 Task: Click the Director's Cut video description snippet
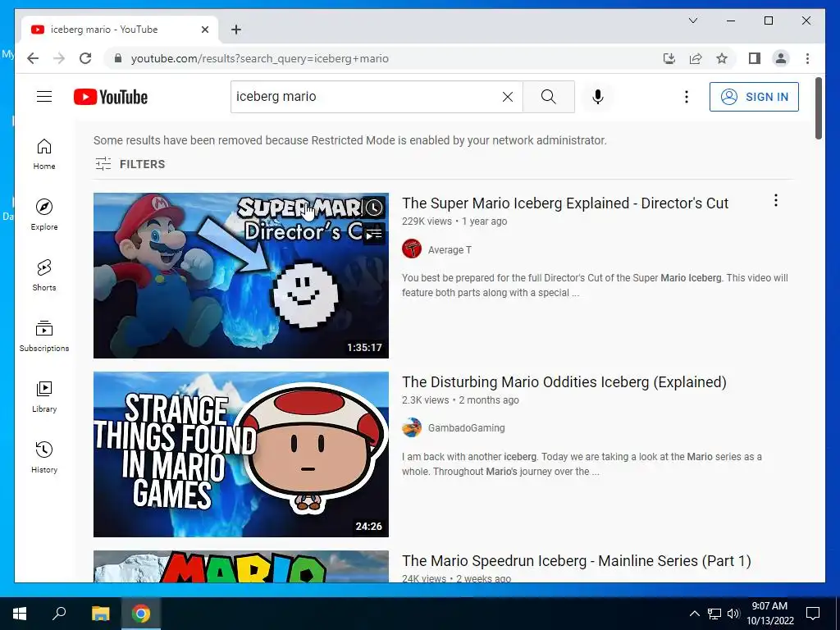595,285
